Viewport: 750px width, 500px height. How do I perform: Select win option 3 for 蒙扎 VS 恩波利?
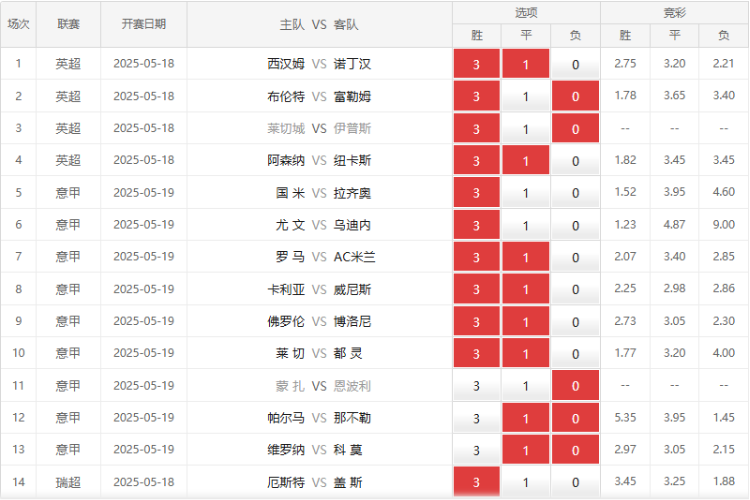tap(476, 386)
